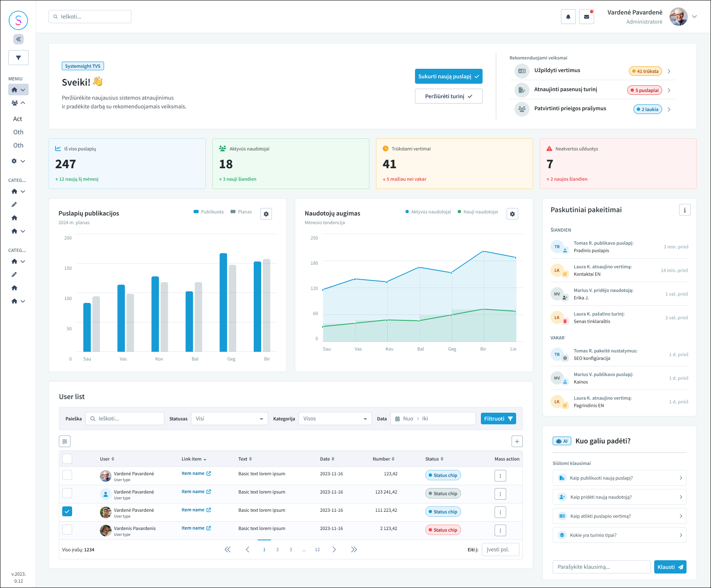Image resolution: width=711 pixels, height=588 pixels.
Task: Go to next page arrow
Action: 334,549
